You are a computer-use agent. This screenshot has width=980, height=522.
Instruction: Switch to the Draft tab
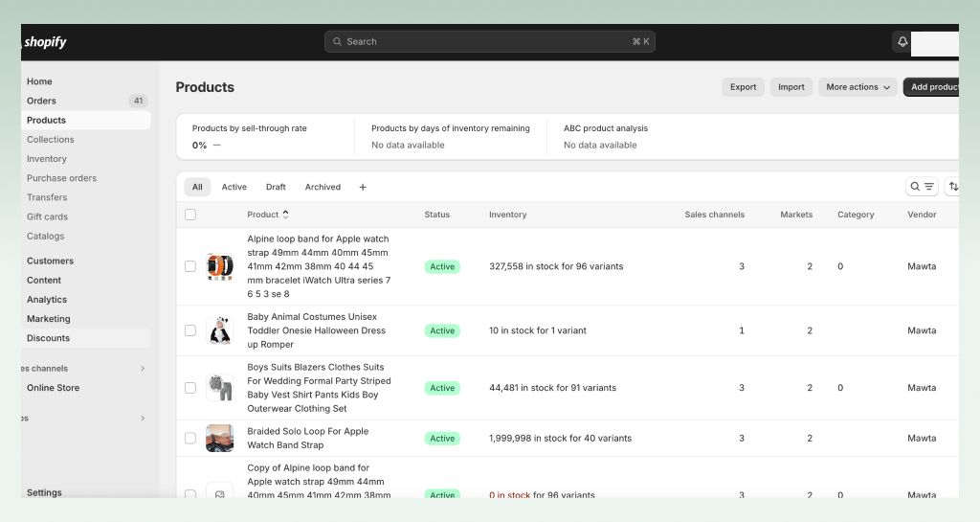pyautogui.click(x=276, y=187)
